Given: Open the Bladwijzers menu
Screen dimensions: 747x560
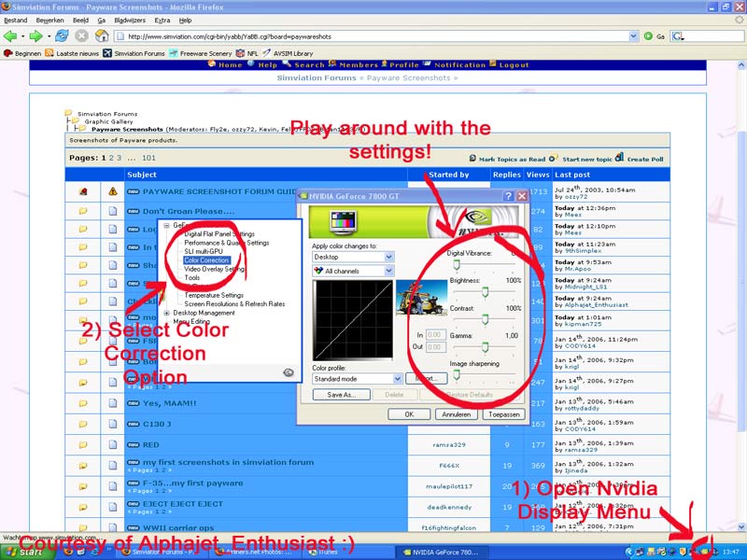Looking at the screenshot, I should point(130,20).
